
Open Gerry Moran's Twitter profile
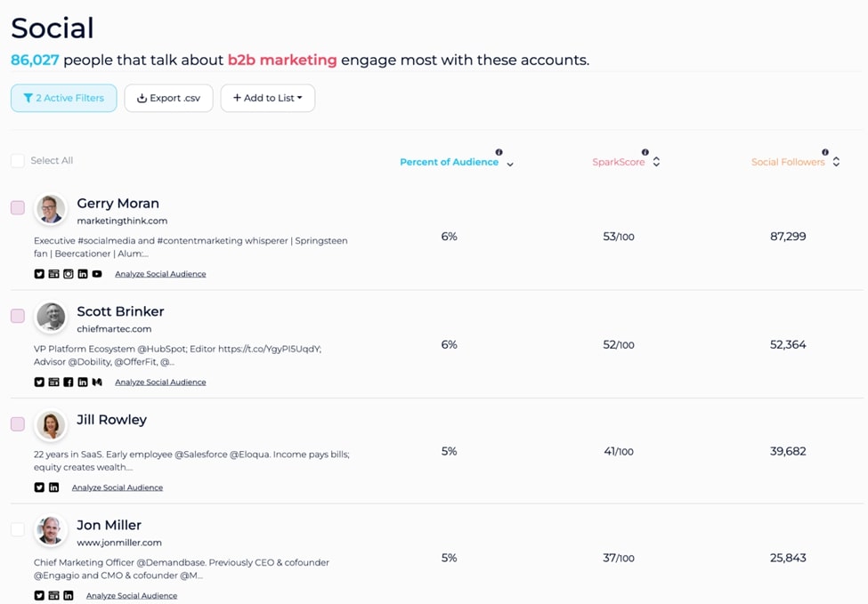[x=39, y=274]
